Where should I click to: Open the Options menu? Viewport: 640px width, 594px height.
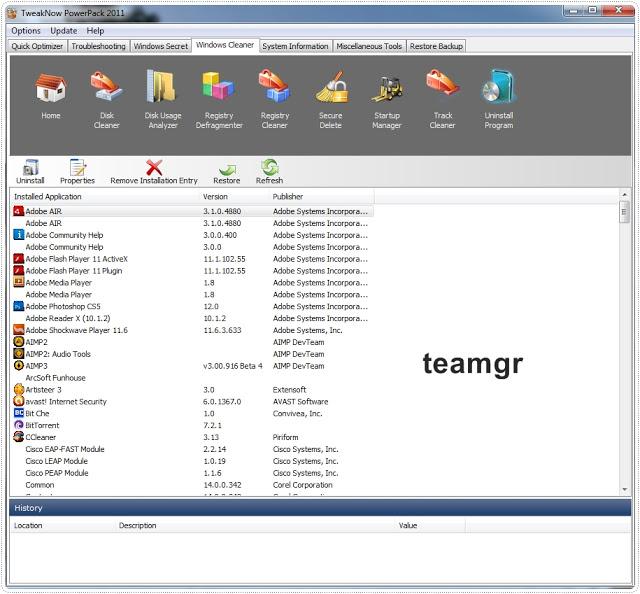[x=26, y=31]
